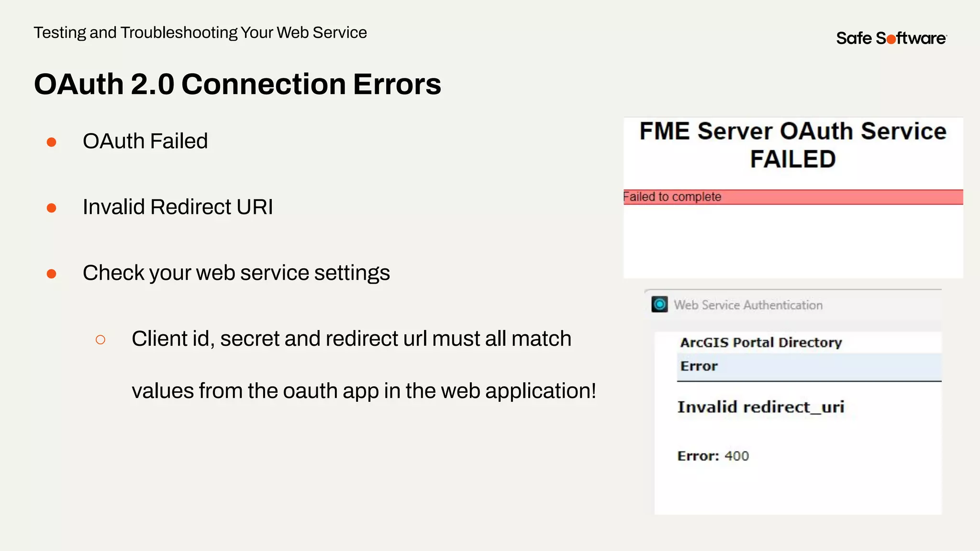Click the 'FME Server OAuth Service FAILED' title
Image resolution: width=980 pixels, height=551 pixels.
click(793, 145)
